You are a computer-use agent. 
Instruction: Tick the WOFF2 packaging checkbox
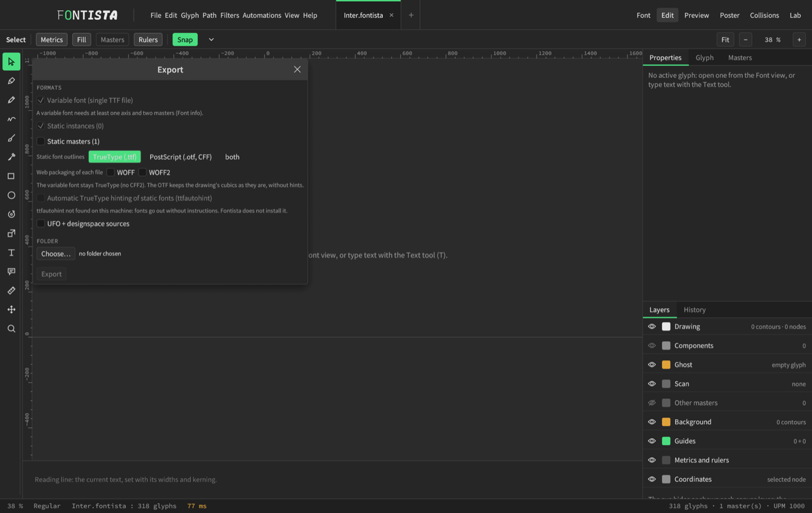(x=143, y=172)
